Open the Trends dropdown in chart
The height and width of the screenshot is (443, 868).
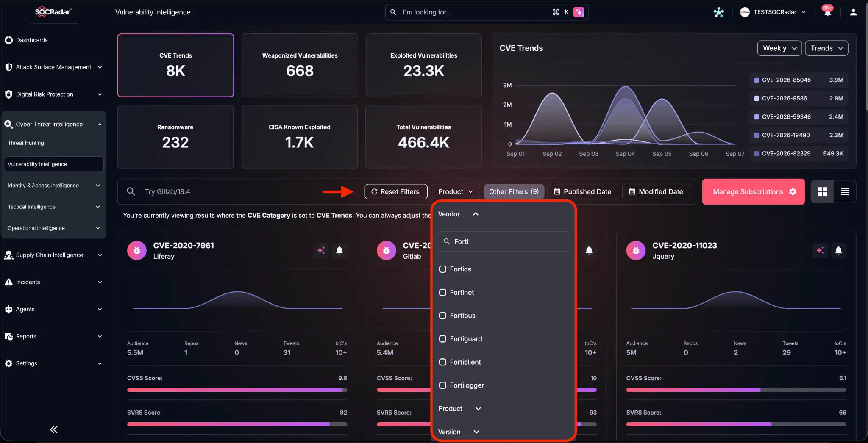[826, 48]
